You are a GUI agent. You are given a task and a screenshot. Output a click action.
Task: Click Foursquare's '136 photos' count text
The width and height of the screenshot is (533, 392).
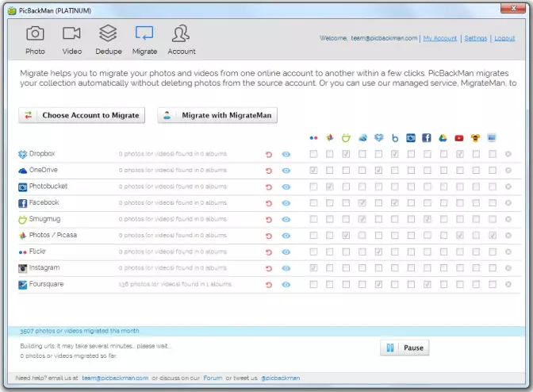click(x=175, y=284)
